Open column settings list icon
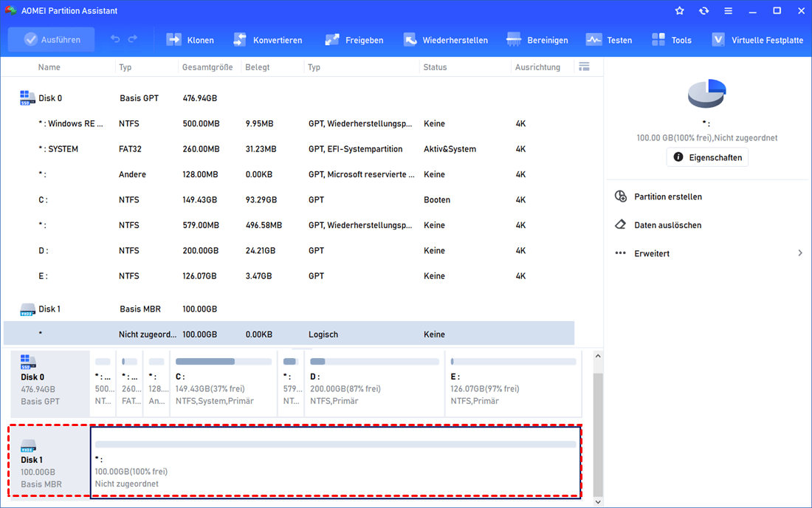Image resolution: width=812 pixels, height=508 pixels. click(584, 67)
